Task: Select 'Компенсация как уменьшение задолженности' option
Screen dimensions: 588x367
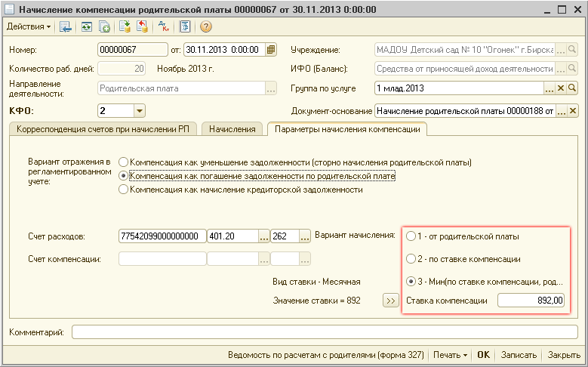Action: pyautogui.click(x=124, y=162)
